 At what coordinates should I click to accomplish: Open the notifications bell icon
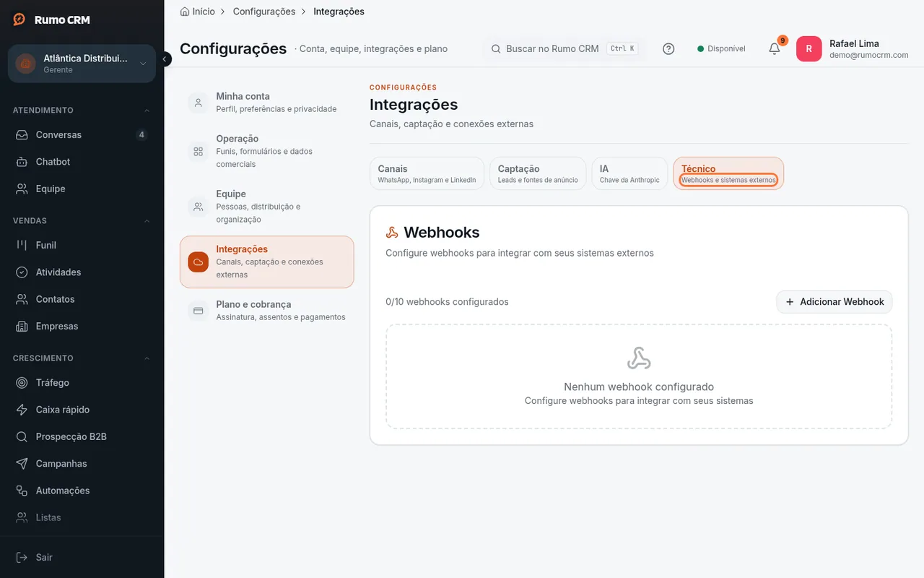tap(774, 49)
